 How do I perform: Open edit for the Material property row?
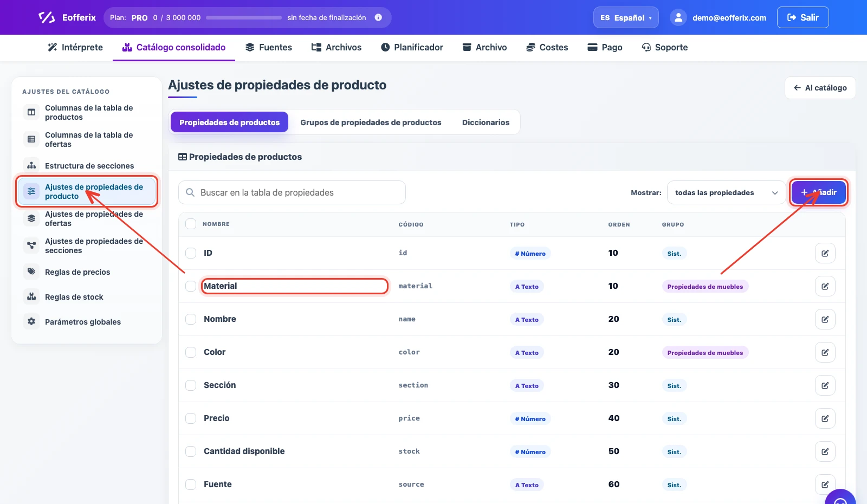point(825,286)
